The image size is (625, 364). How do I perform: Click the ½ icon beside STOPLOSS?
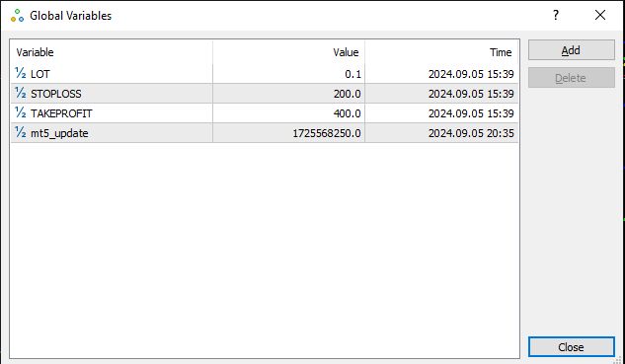(x=21, y=93)
